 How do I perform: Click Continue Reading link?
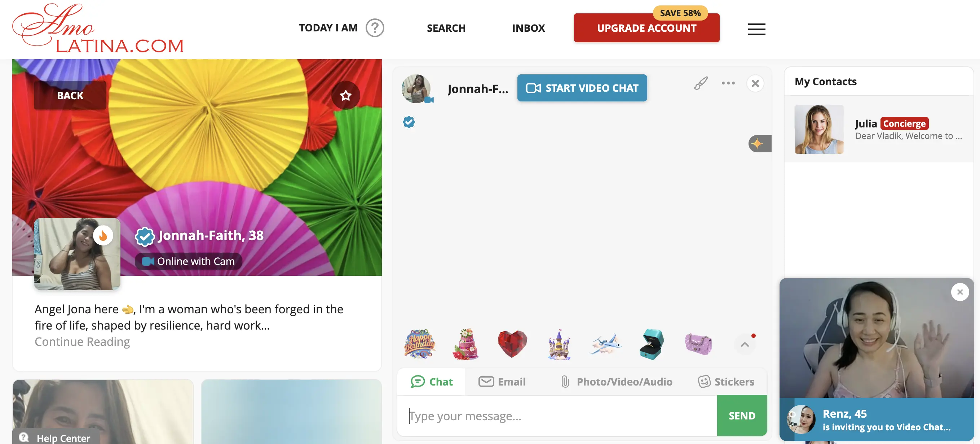point(82,341)
